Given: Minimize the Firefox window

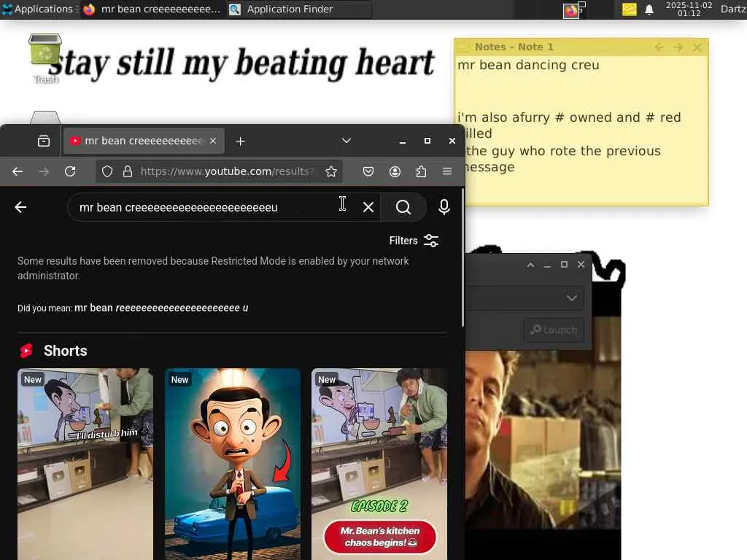Looking at the screenshot, I should click(x=403, y=141).
